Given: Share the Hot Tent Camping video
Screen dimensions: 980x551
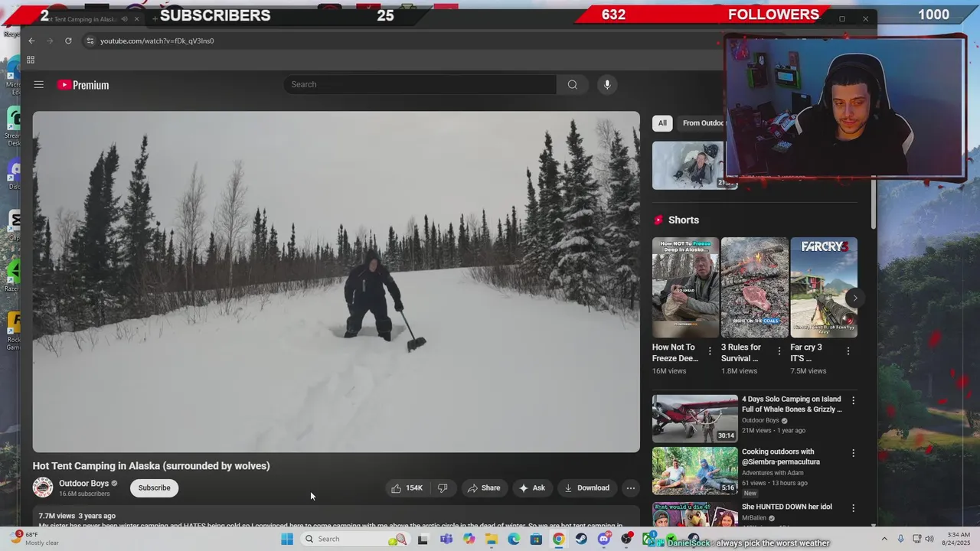Looking at the screenshot, I should click(x=484, y=488).
